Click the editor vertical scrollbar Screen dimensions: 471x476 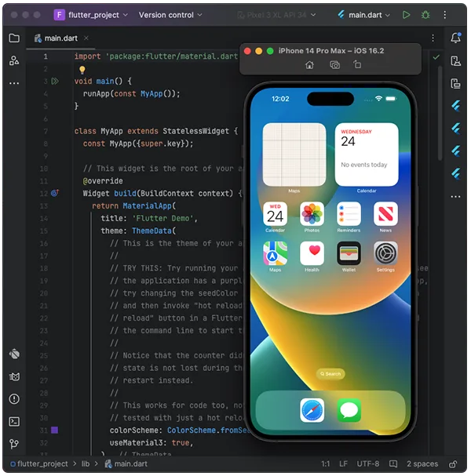[x=440, y=113]
